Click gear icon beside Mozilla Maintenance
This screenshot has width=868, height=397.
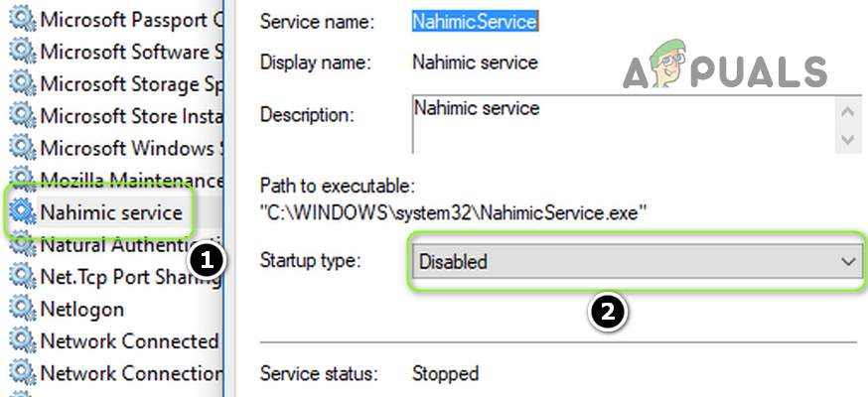22,181
